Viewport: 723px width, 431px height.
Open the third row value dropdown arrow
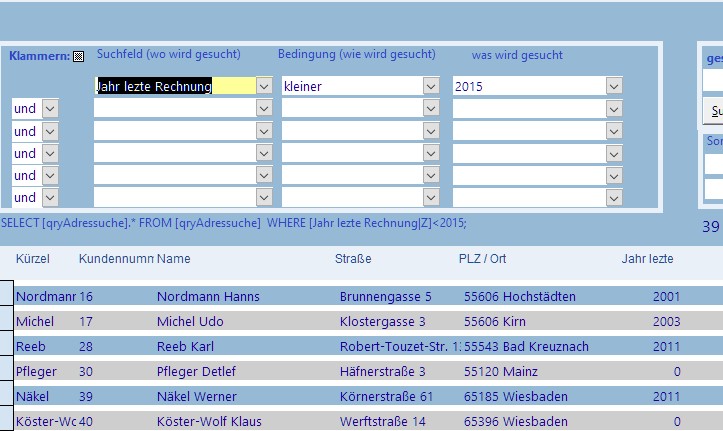(611, 131)
